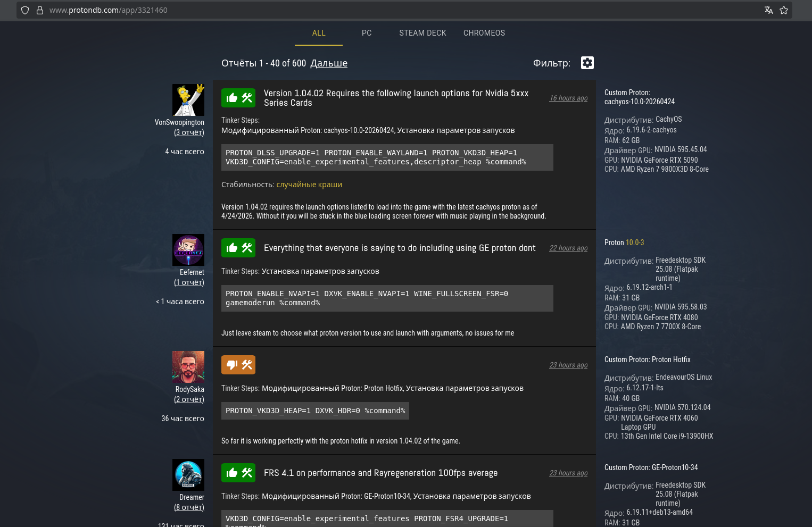Select the ALL reports tab
Screen dimensions: 812x527
tap(319, 33)
